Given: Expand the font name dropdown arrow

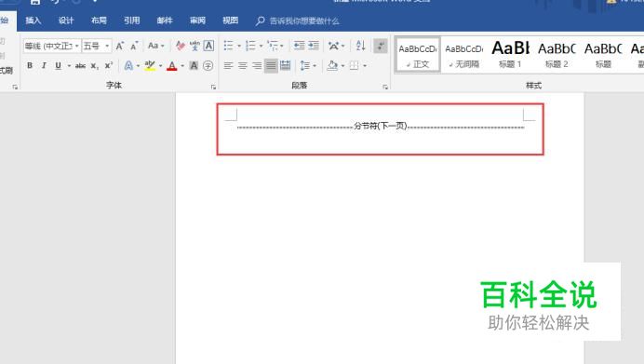Looking at the screenshot, I should 77,46.
